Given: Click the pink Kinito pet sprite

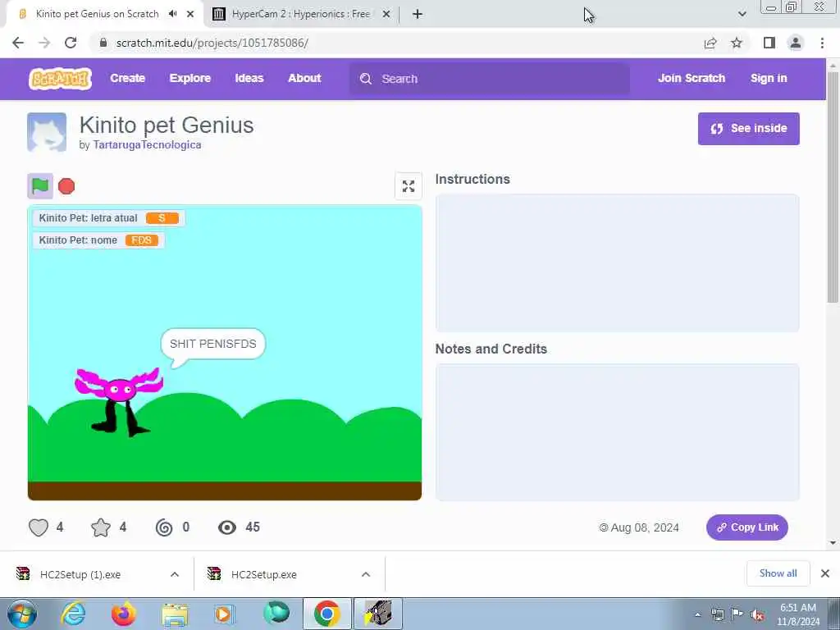Looking at the screenshot, I should point(119,400).
